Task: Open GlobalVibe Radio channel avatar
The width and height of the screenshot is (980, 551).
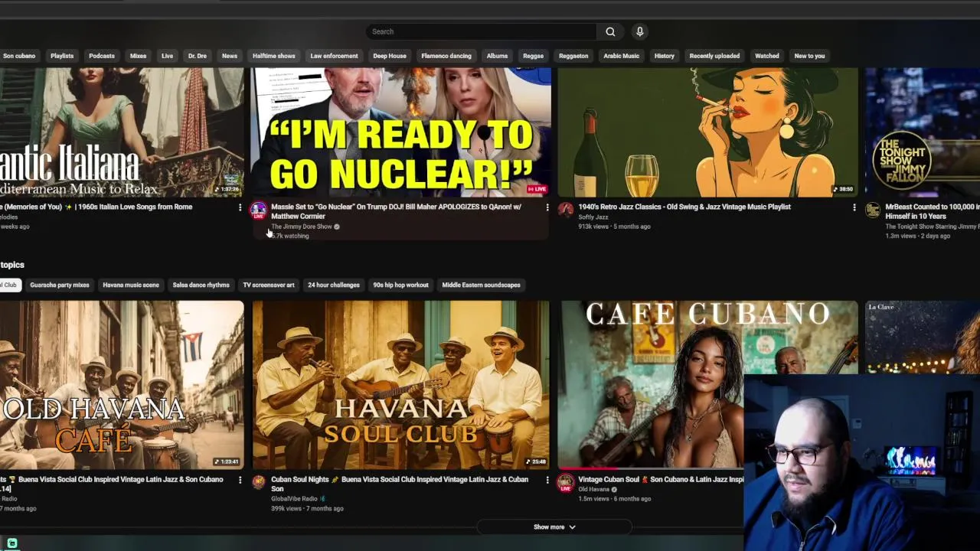Action: tap(259, 482)
